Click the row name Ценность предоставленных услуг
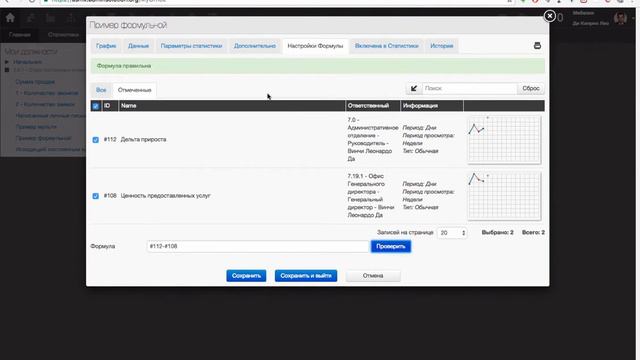 [x=165, y=196]
